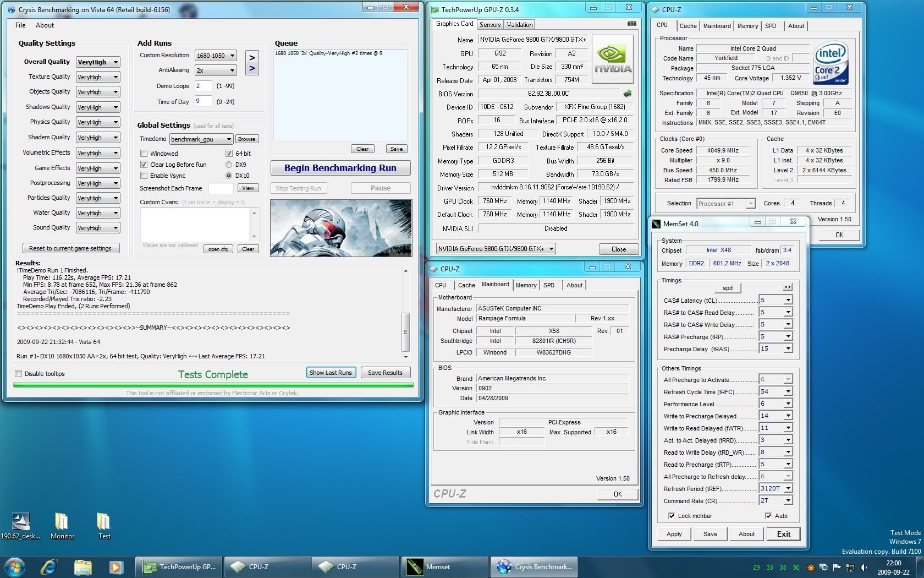Open the AntiAliasing dropdown
924x578 pixels.
click(216, 70)
